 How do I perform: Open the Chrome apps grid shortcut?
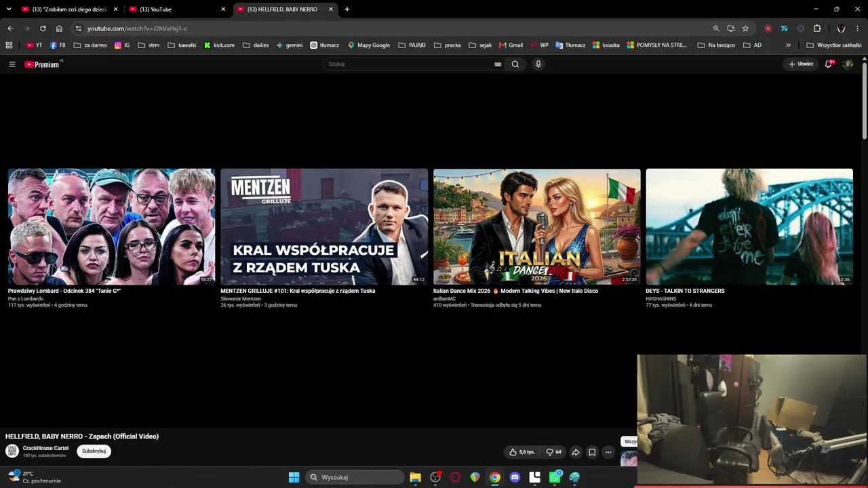(x=9, y=45)
